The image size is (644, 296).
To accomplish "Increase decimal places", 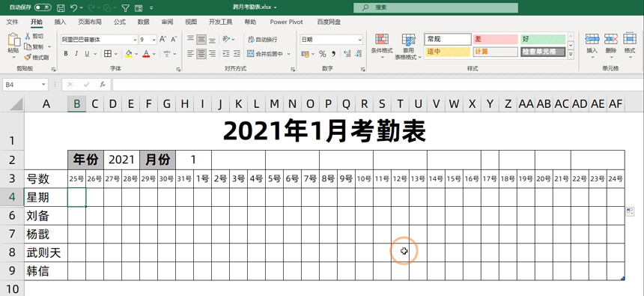I will (x=347, y=53).
